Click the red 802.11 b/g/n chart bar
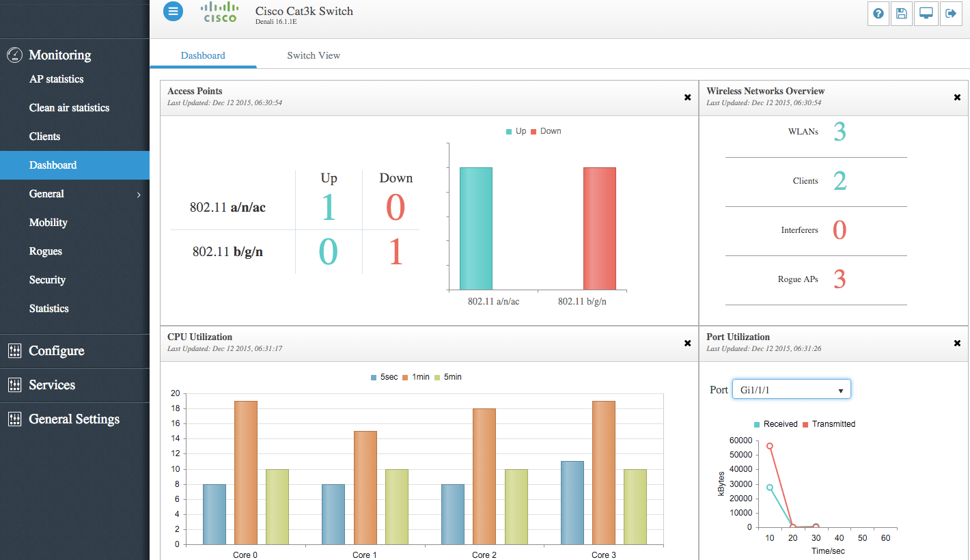Image resolution: width=970 pixels, height=560 pixels. [x=600, y=229]
